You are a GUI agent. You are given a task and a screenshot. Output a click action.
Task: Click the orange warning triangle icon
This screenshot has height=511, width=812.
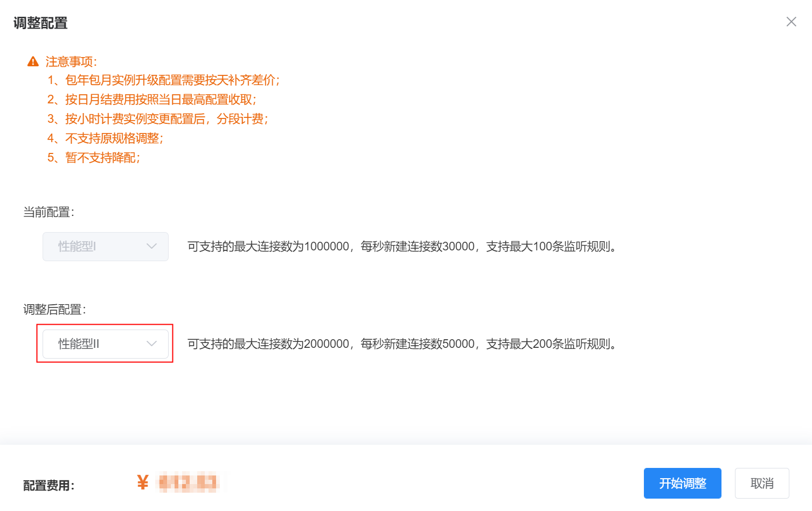point(33,61)
